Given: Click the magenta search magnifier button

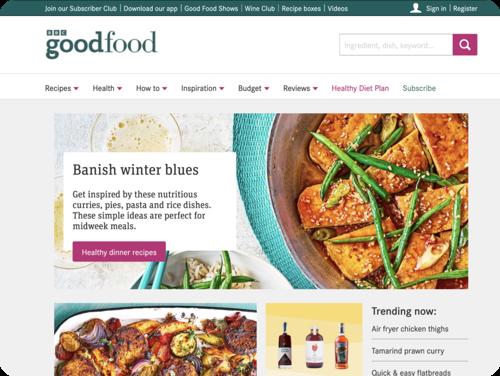Looking at the screenshot, I should click(x=465, y=44).
